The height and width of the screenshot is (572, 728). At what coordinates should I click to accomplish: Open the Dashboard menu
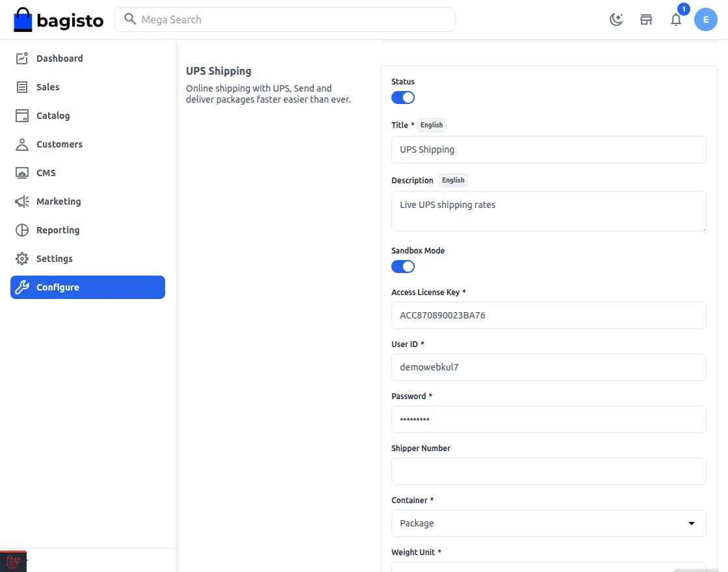pos(87,58)
